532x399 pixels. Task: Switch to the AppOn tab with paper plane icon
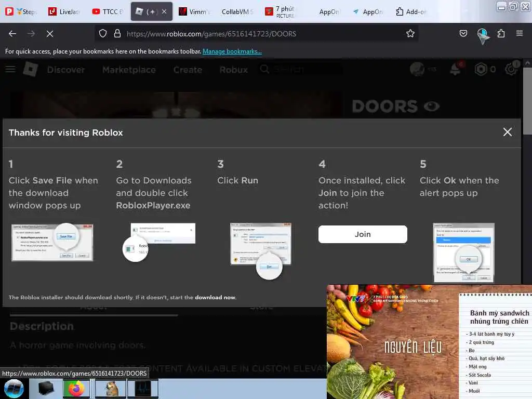pos(368,11)
